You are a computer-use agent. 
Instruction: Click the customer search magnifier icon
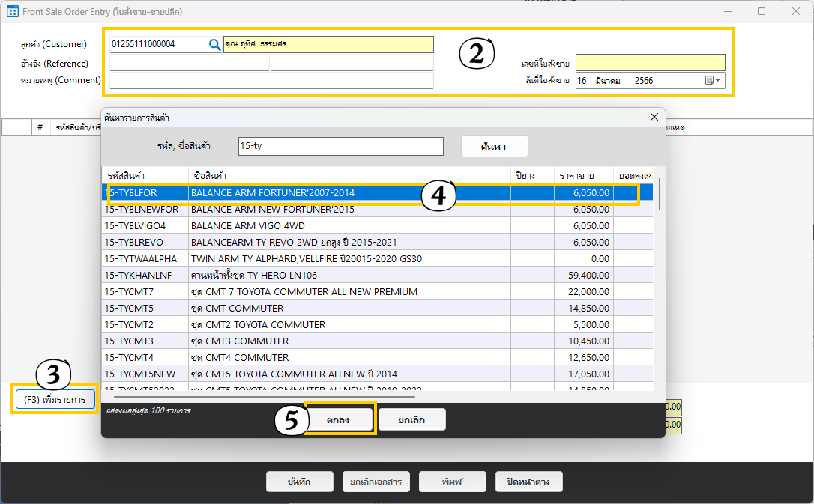coord(214,45)
